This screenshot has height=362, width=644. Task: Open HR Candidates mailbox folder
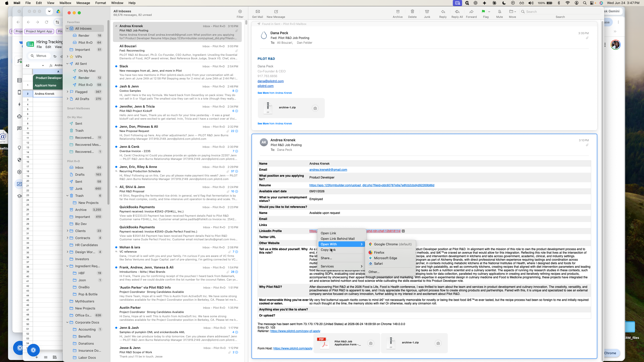86,245
